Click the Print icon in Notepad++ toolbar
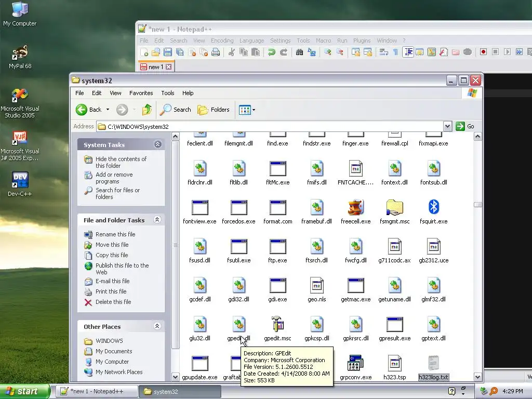The width and height of the screenshot is (532, 399). (x=216, y=52)
